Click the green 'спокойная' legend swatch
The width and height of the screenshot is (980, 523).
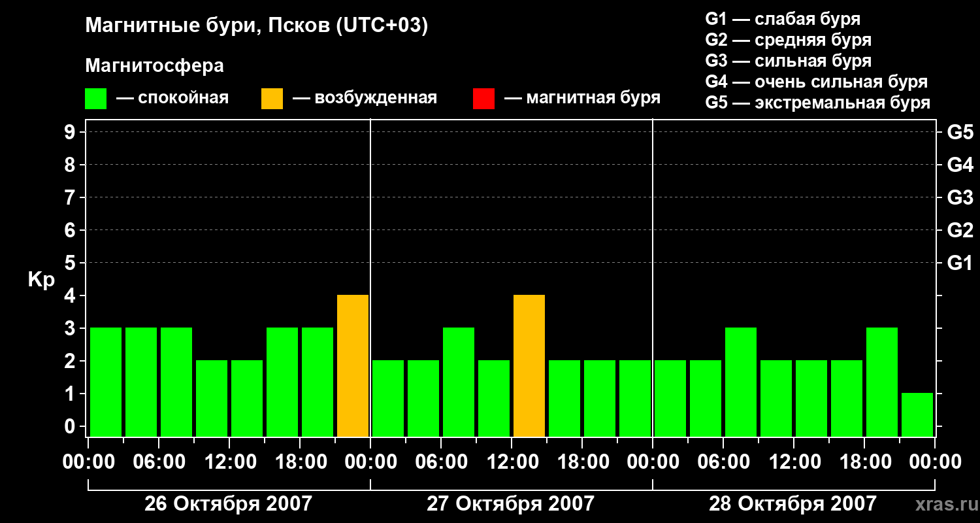coord(95,99)
